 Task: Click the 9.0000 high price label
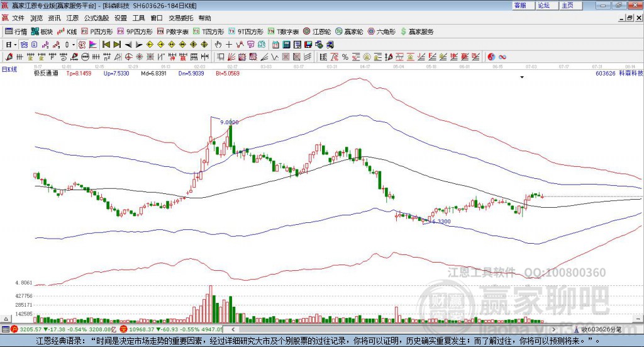[x=229, y=122]
